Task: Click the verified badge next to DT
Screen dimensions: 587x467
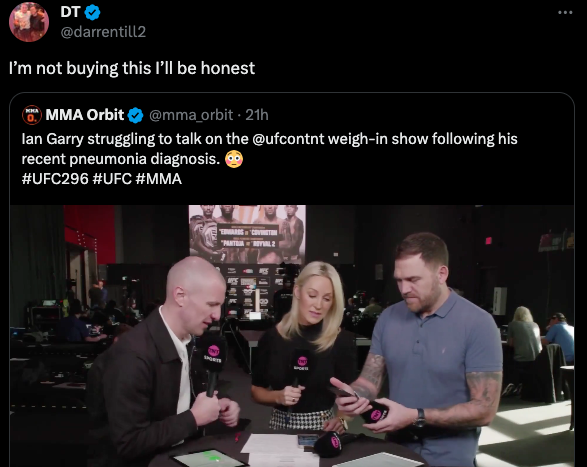Action: click(92, 12)
